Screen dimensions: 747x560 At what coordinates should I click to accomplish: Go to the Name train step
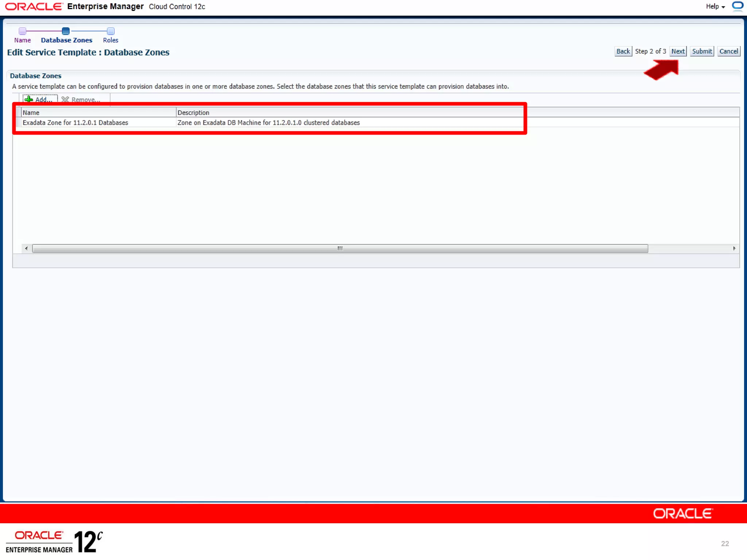click(x=22, y=40)
